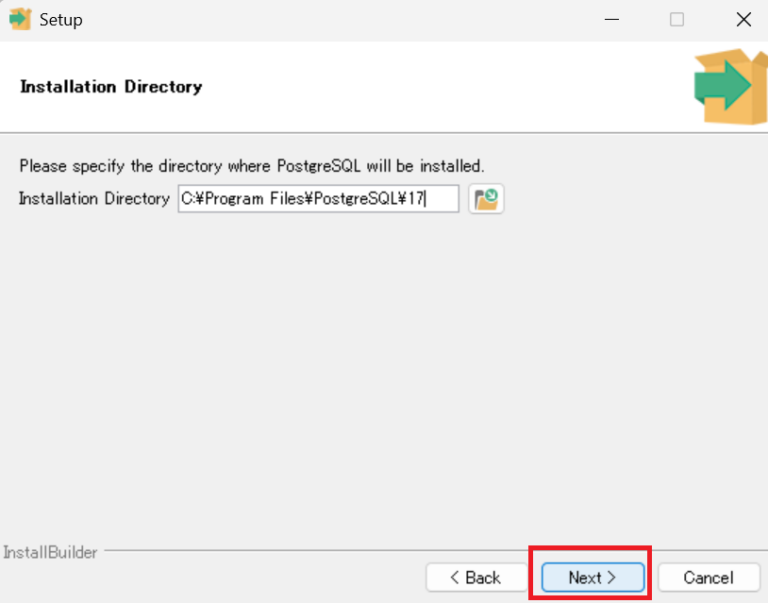
Task: Cancel the PostgreSQL installation
Action: coord(708,577)
